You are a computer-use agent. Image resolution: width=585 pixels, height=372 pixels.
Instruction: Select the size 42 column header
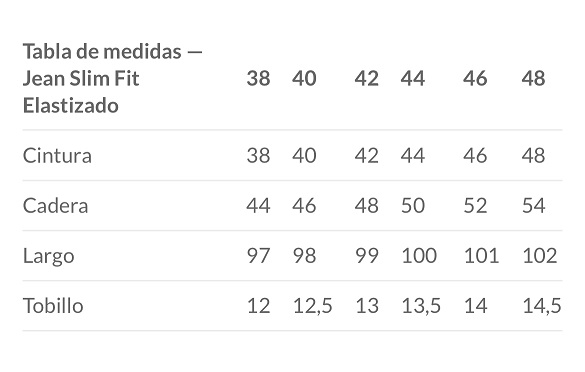point(366,78)
